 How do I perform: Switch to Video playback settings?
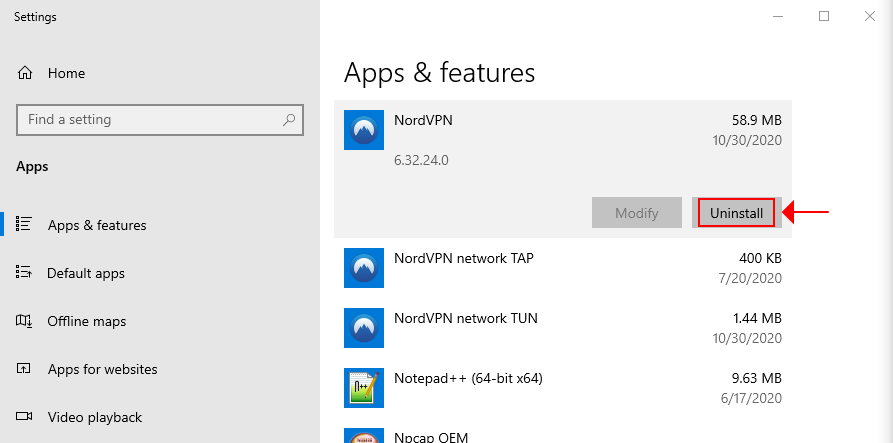(95, 417)
